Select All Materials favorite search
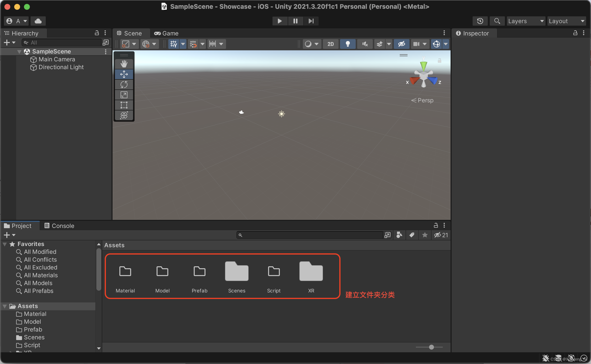The height and width of the screenshot is (364, 591). click(41, 275)
